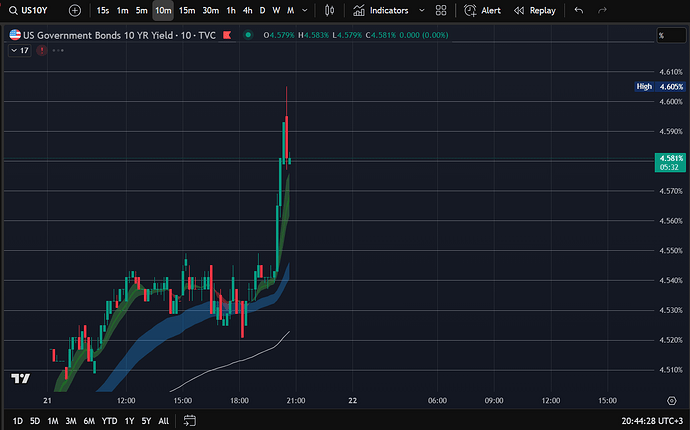Open the indicator templates grid icon
690x430 pixels.
440,10
